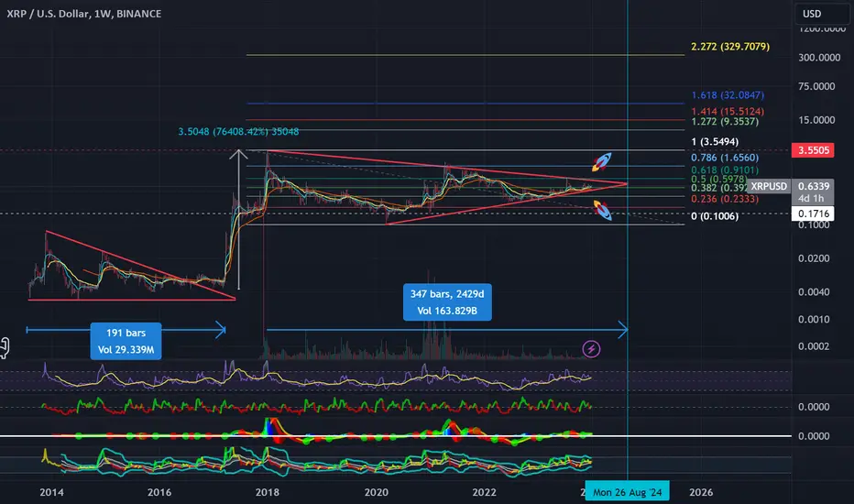Screen dimensions: 854x504
Task: Click the 75.0000 price scale value
Action: tap(816, 86)
